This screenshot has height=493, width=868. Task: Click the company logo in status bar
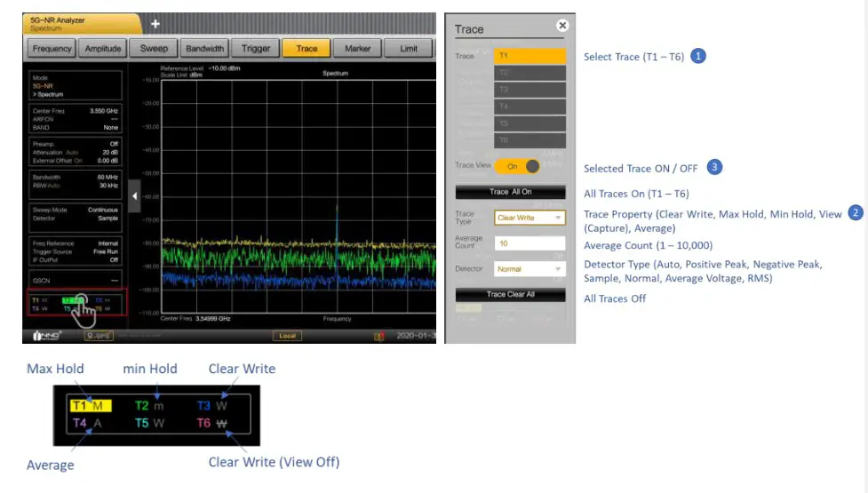(46, 335)
